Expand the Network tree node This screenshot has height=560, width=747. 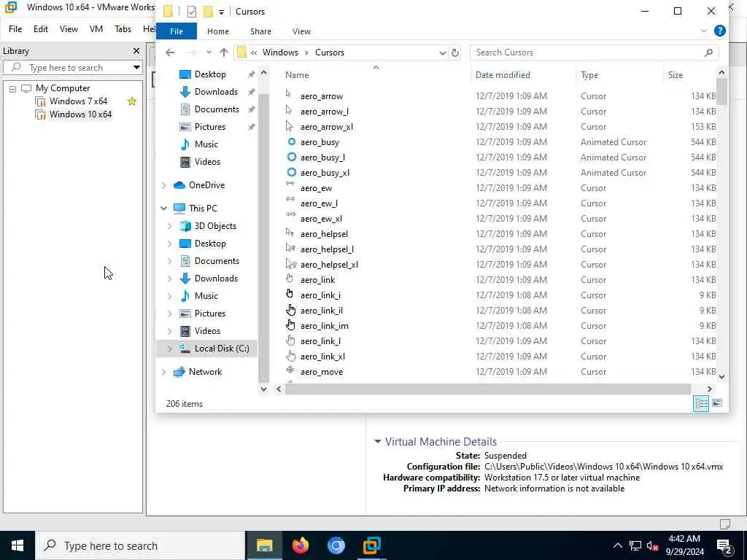tap(164, 372)
